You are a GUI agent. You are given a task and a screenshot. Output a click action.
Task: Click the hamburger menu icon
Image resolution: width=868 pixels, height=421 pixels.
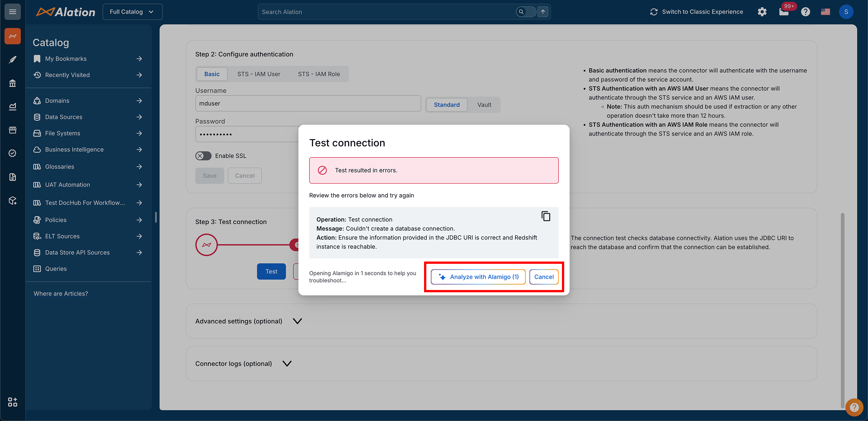click(13, 12)
